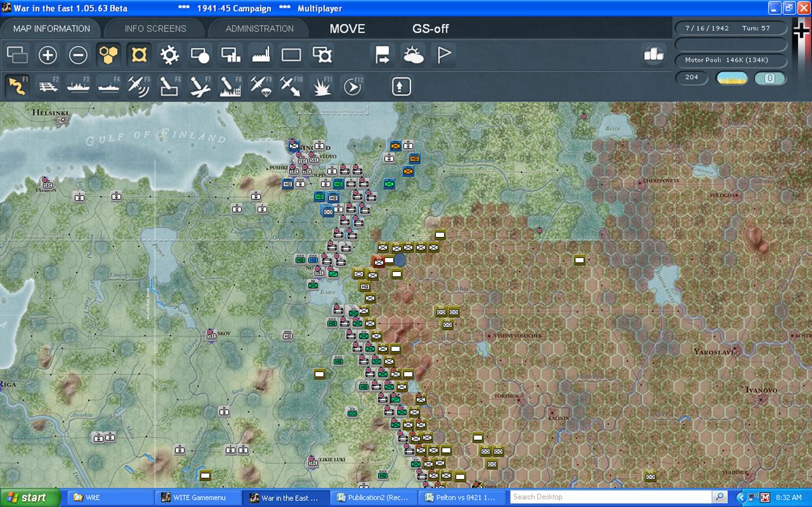Switch to the WITE Gamemenu taskbar item
Screen dimensions: 812x507
tap(198, 497)
